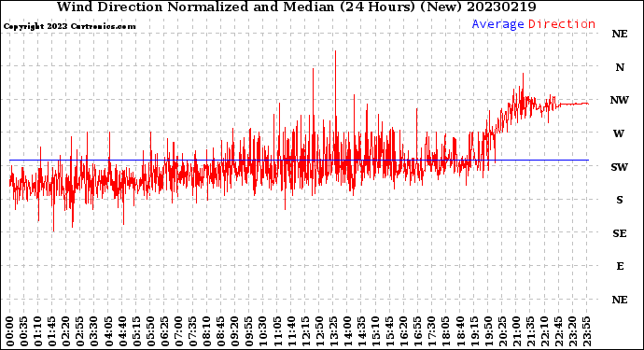Click the 'NW' direction axis label

[620, 100]
